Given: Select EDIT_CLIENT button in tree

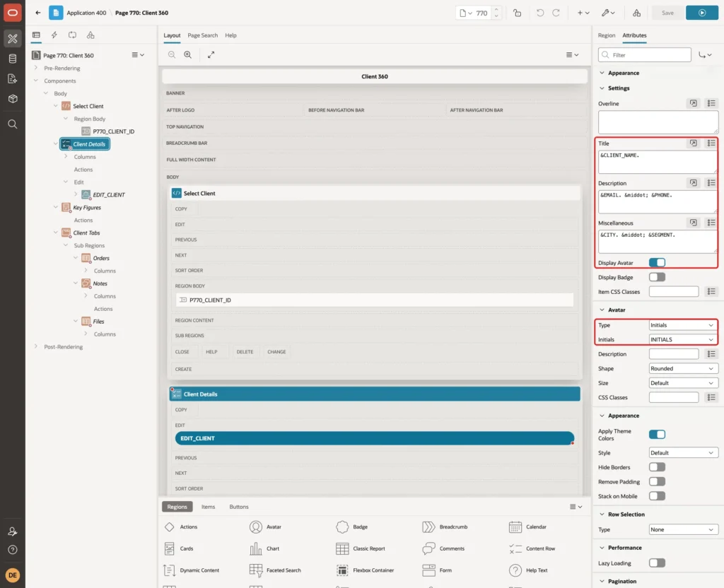Looking at the screenshot, I should click(x=108, y=195).
